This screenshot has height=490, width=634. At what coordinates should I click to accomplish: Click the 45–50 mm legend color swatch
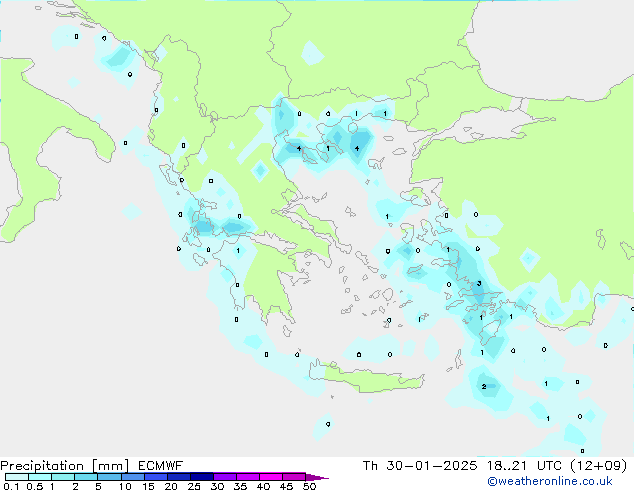click(294, 477)
